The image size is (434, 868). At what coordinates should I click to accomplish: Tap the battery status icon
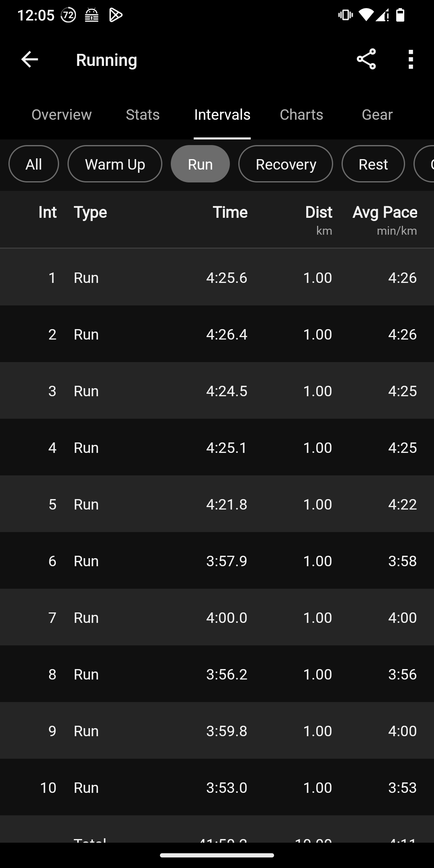click(400, 15)
